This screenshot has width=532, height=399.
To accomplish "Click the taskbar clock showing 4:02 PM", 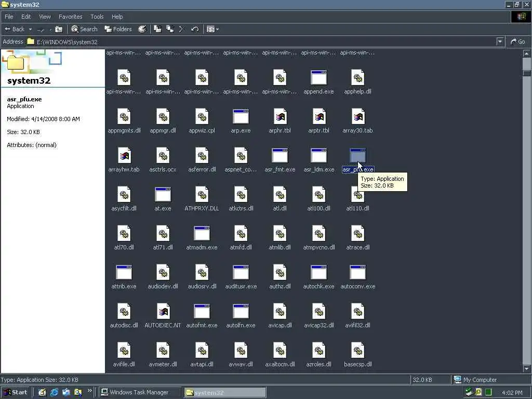I will tap(512, 393).
